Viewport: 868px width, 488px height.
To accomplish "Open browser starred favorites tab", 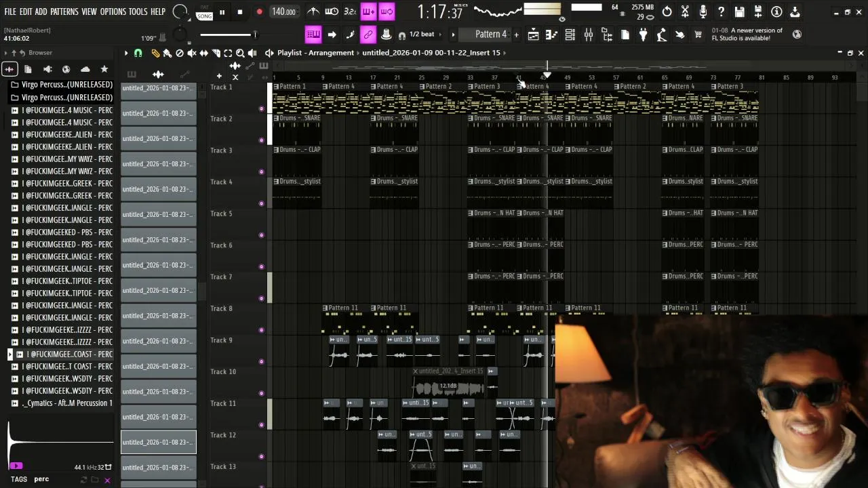I will tap(104, 69).
